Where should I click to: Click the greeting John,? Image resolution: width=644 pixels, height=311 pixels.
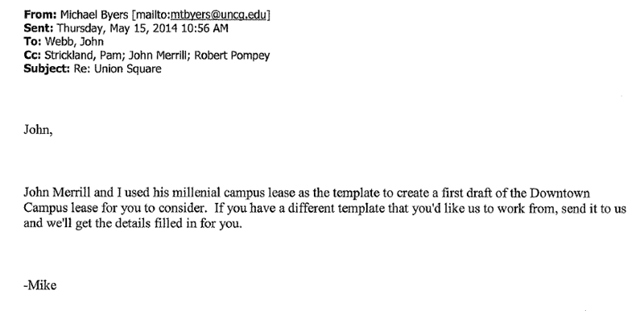point(38,131)
